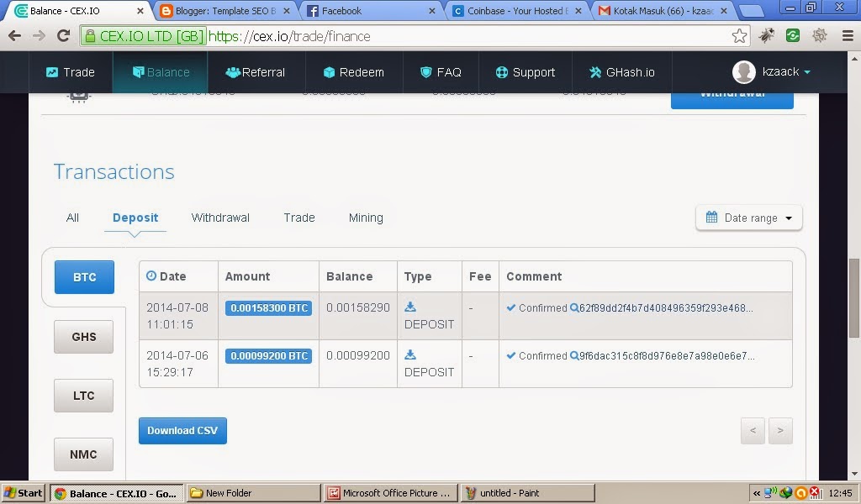861x504 pixels.
Task: Click the system tray clock 12:45
Action: 840,493
